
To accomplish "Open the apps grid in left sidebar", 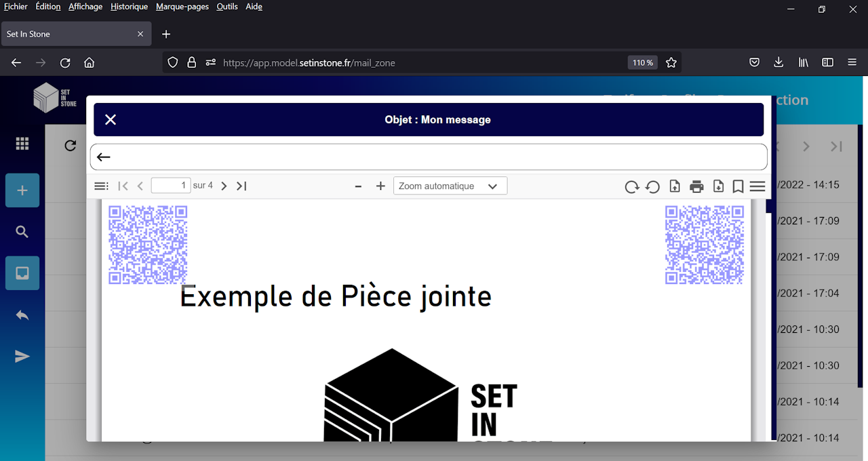I will click(x=22, y=144).
